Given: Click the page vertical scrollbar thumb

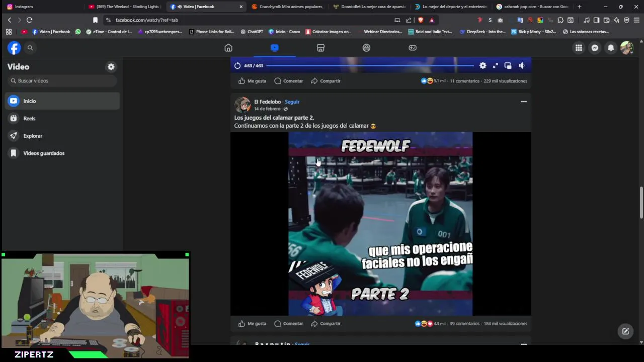Looking at the screenshot, I should [x=641, y=203].
